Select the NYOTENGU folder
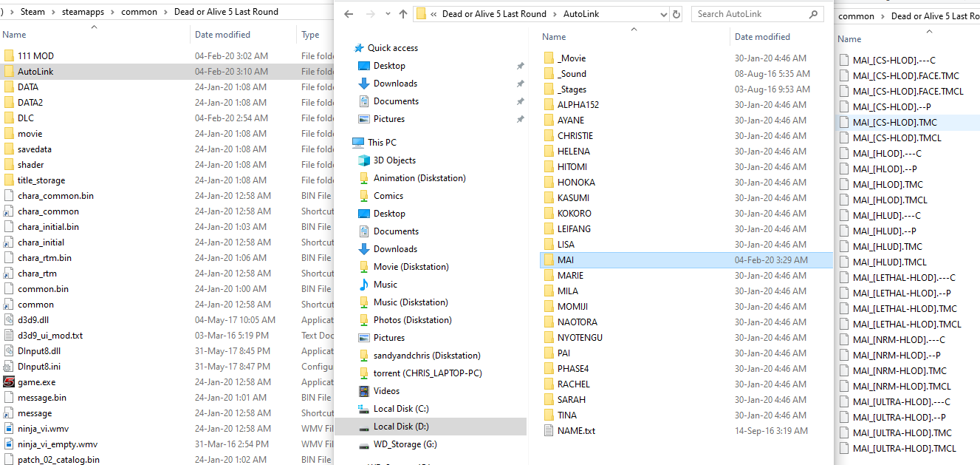Screen dimensions: 980x465 [x=580, y=338]
